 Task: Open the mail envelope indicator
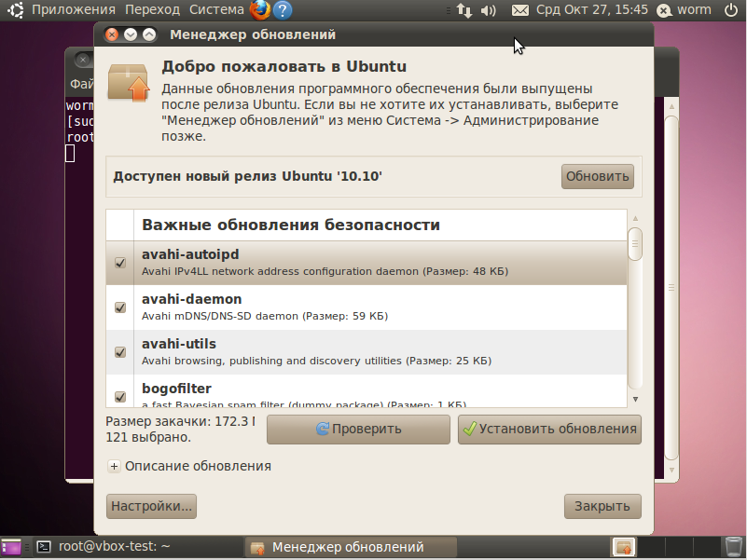pyautogui.click(x=519, y=10)
